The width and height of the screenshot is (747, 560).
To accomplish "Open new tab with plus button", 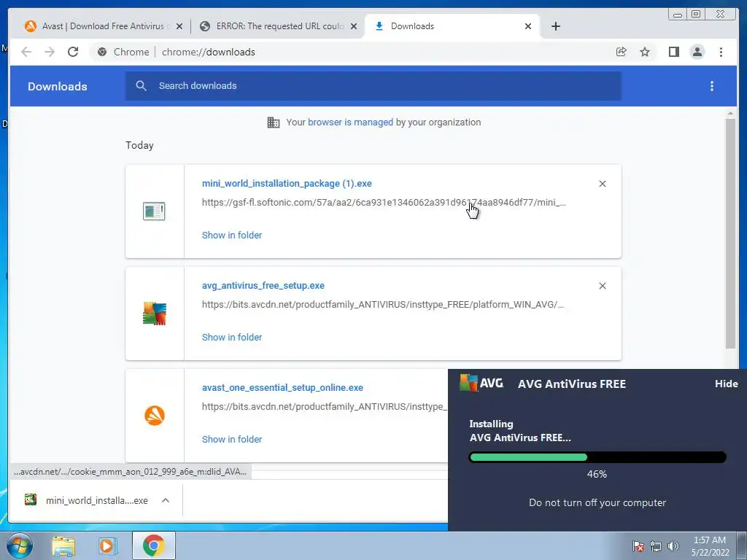I will click(x=555, y=26).
